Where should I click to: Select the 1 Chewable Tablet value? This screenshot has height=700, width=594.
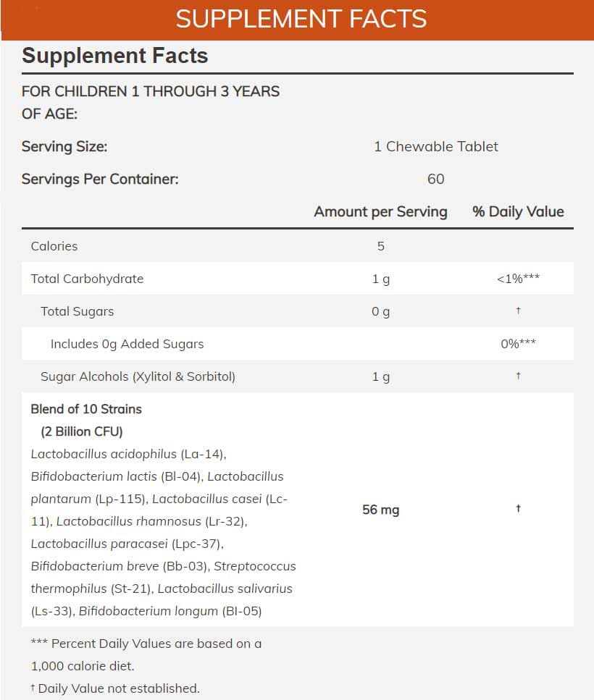click(436, 146)
